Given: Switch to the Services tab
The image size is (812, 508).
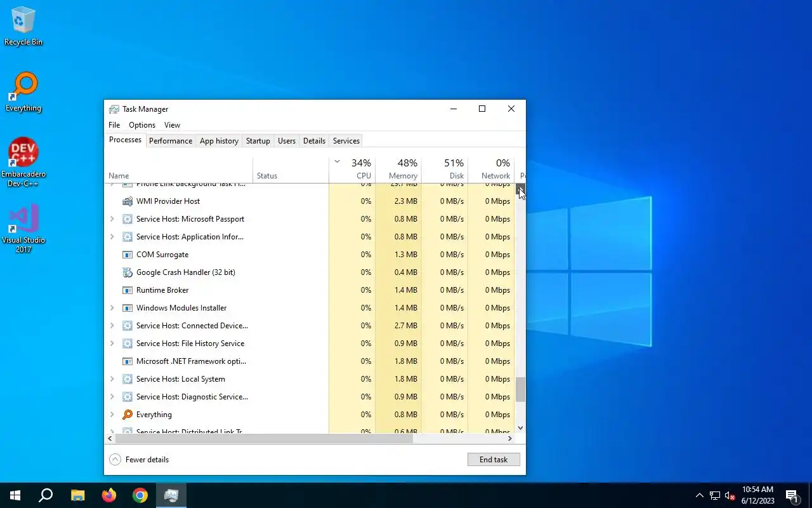Looking at the screenshot, I should point(346,141).
